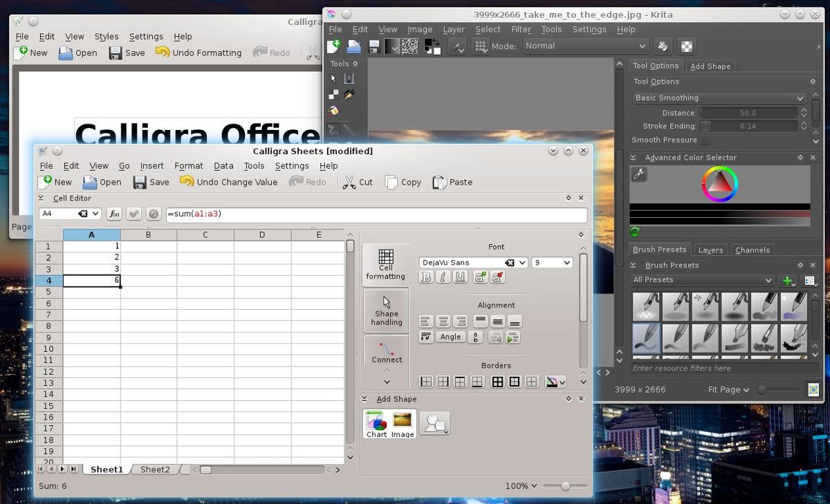Open Krita's pattern chooser in toolbar

tap(410, 46)
